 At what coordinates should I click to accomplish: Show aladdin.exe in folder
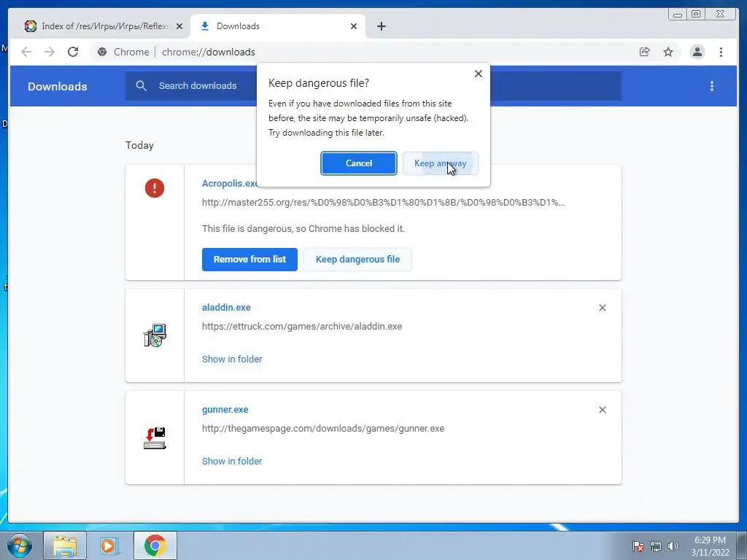tap(232, 359)
